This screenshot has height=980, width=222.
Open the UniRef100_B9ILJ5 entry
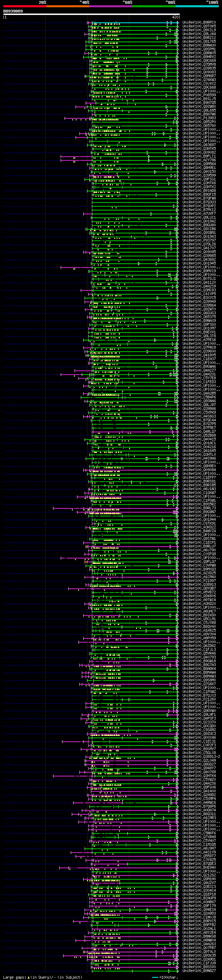point(199,99)
